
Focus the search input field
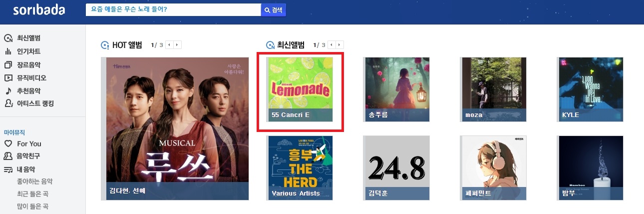coord(173,10)
